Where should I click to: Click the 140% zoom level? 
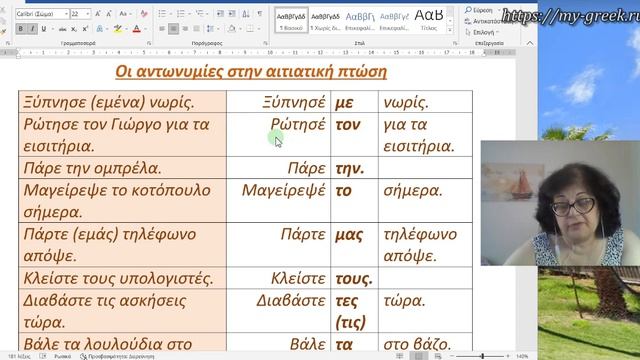522,356
